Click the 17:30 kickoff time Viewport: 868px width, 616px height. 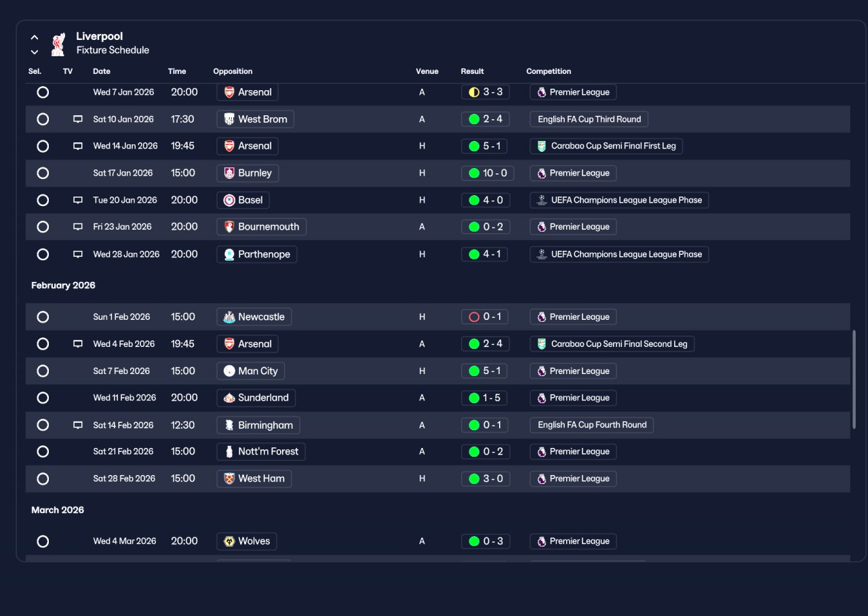[x=182, y=119]
